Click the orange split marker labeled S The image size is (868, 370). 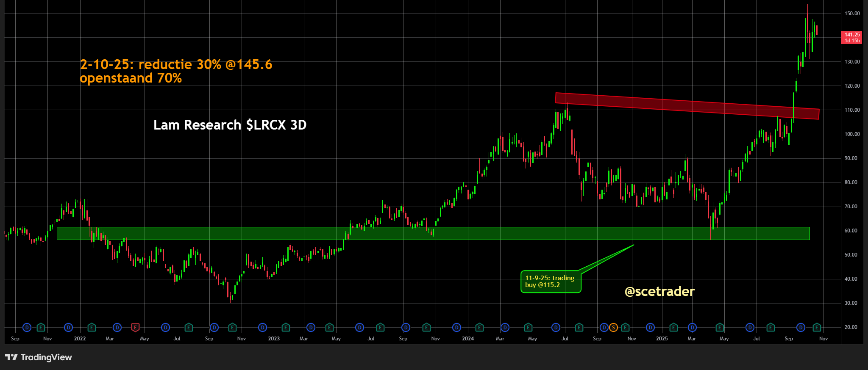pyautogui.click(x=613, y=327)
